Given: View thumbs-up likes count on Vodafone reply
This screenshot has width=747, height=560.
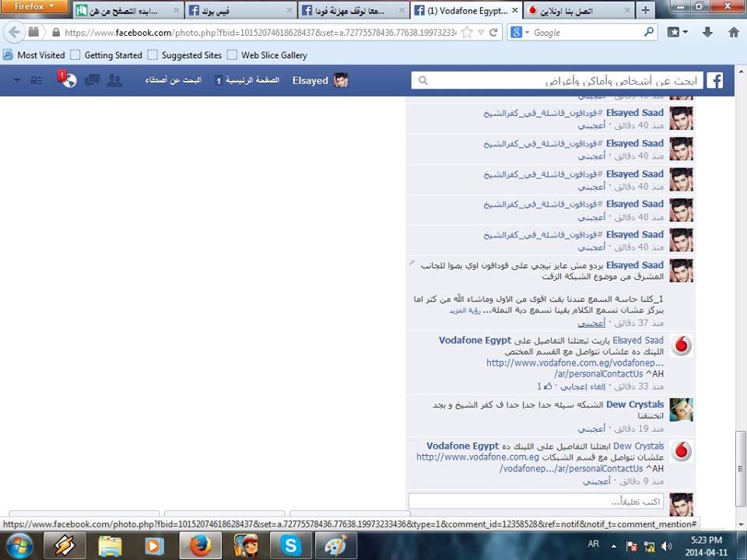Looking at the screenshot, I should 545,387.
